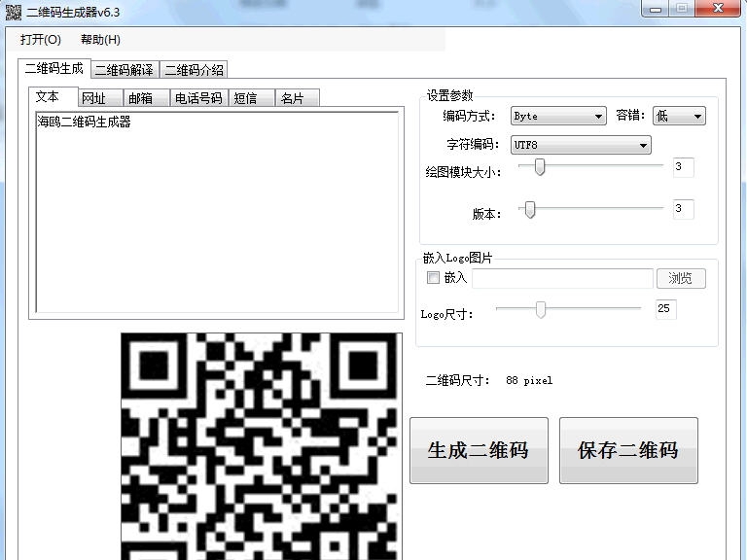Click the 版本 value box
The height and width of the screenshot is (560, 747).
(683, 209)
